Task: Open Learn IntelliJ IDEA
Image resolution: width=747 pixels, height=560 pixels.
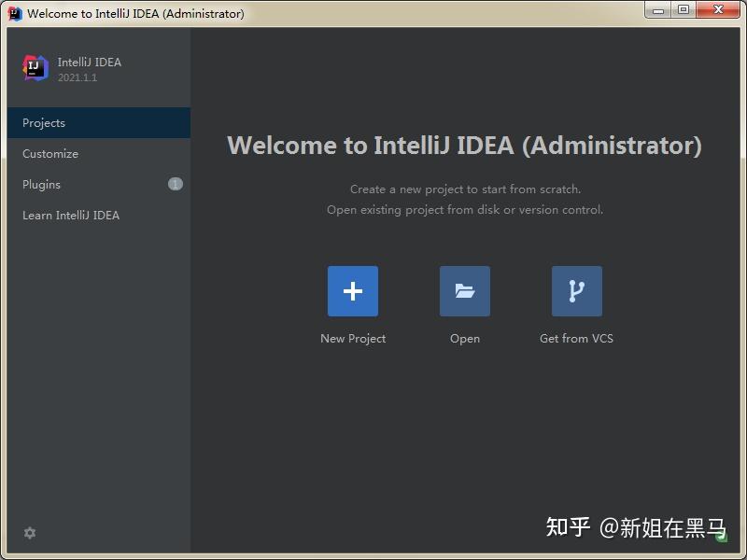Action: coord(70,215)
